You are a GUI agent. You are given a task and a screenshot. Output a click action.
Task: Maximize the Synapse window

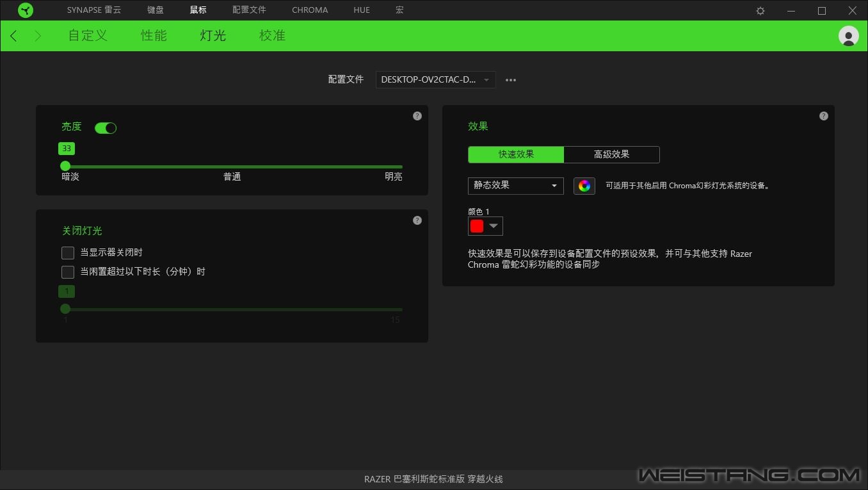[x=822, y=11]
